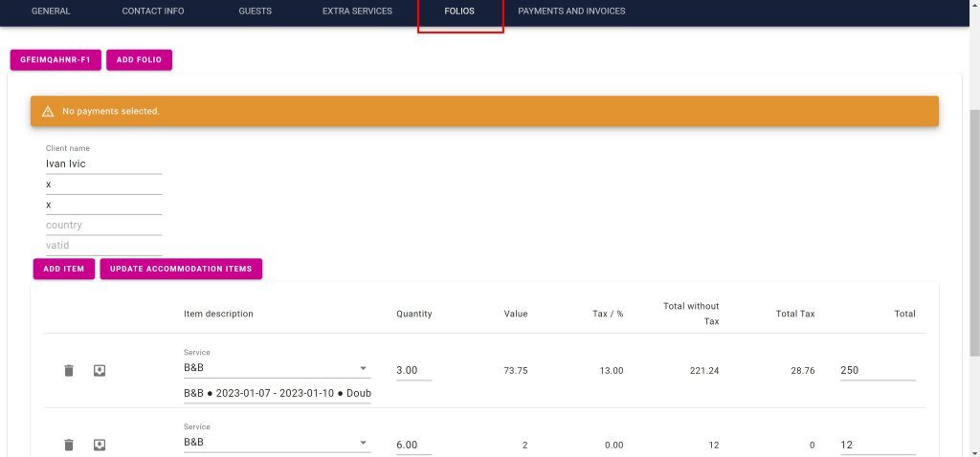Open Extra Services tab
The height and width of the screenshot is (457, 980).
tap(357, 11)
